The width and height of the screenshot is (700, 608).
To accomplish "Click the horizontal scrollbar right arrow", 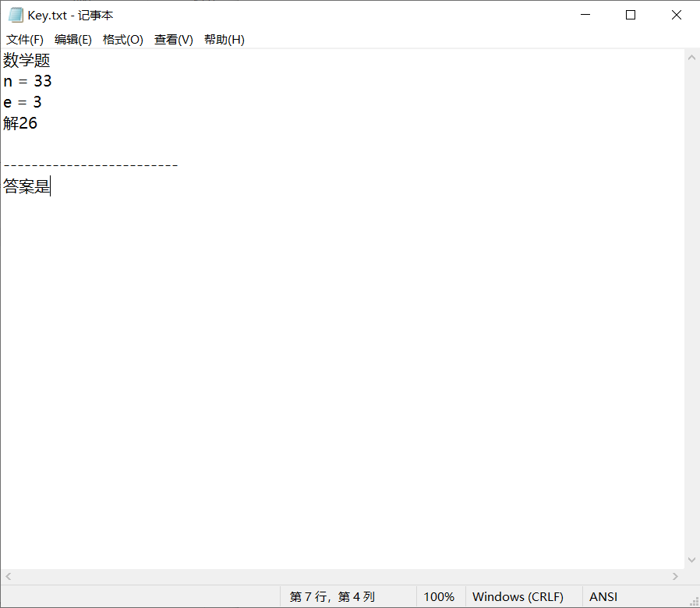I will [676, 576].
